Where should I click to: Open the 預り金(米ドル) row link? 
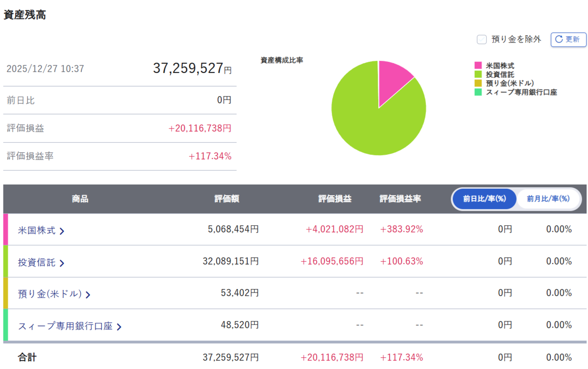50,294
